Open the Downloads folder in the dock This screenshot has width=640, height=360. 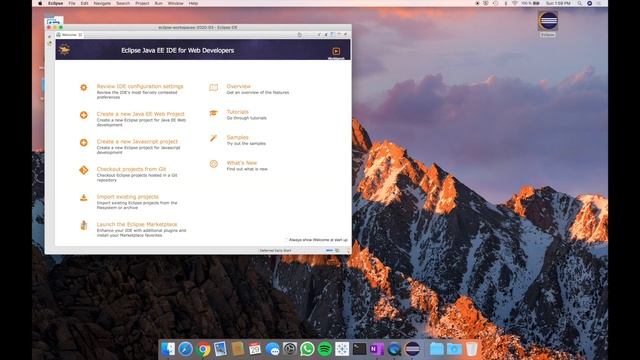click(454, 349)
